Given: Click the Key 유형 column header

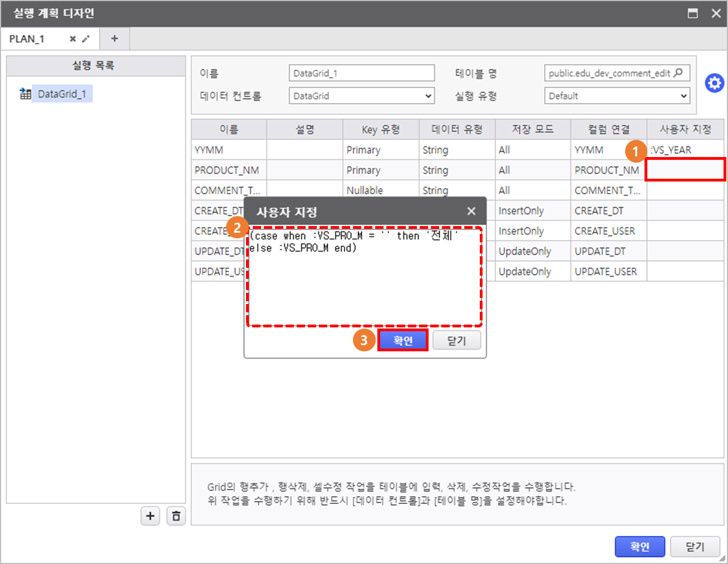Looking at the screenshot, I should point(381,129).
